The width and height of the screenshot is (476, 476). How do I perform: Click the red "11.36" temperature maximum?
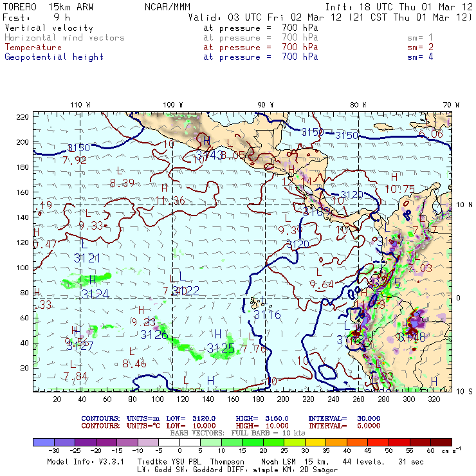170,201
